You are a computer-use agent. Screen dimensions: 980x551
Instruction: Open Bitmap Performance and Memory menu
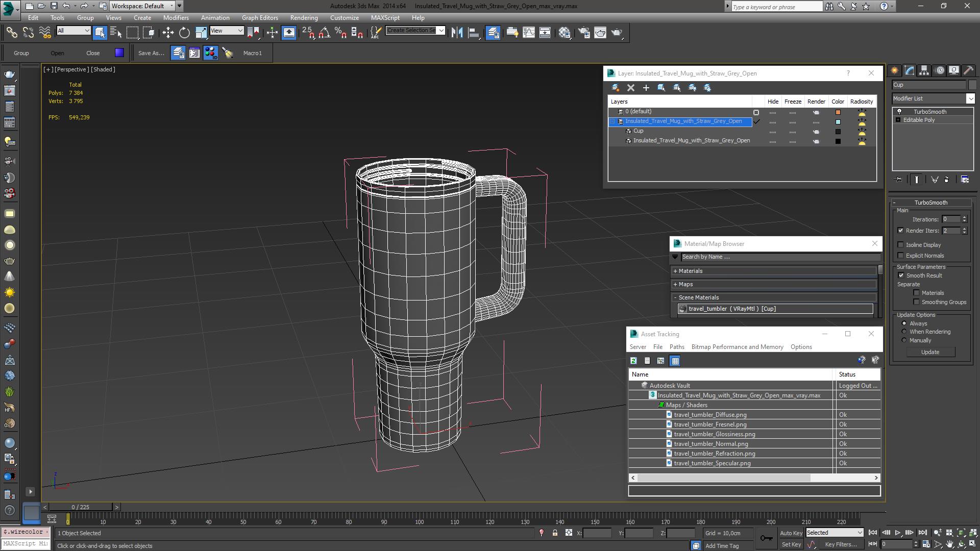pyautogui.click(x=737, y=347)
